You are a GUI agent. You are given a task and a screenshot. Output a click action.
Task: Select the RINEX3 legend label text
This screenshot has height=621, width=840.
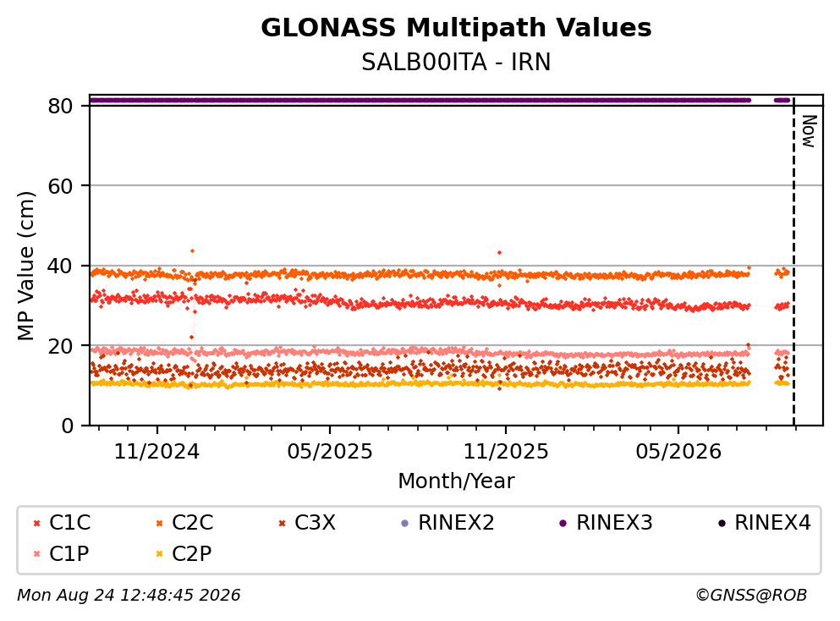point(614,523)
